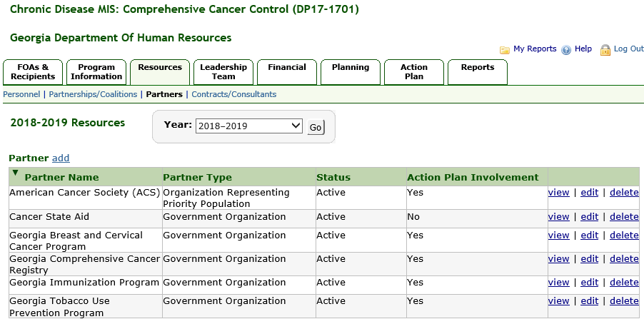Sort by the Partner Type column header

197,178
